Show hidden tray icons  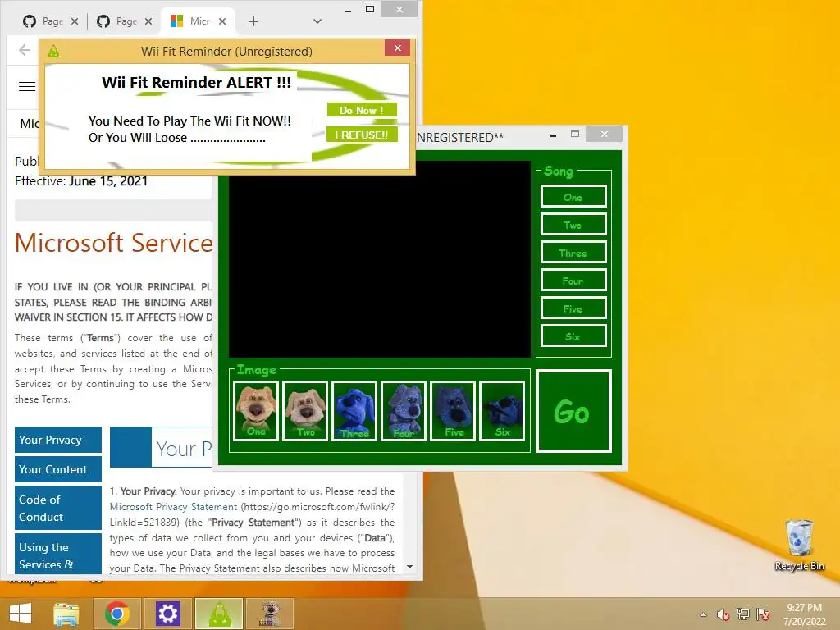(703, 614)
